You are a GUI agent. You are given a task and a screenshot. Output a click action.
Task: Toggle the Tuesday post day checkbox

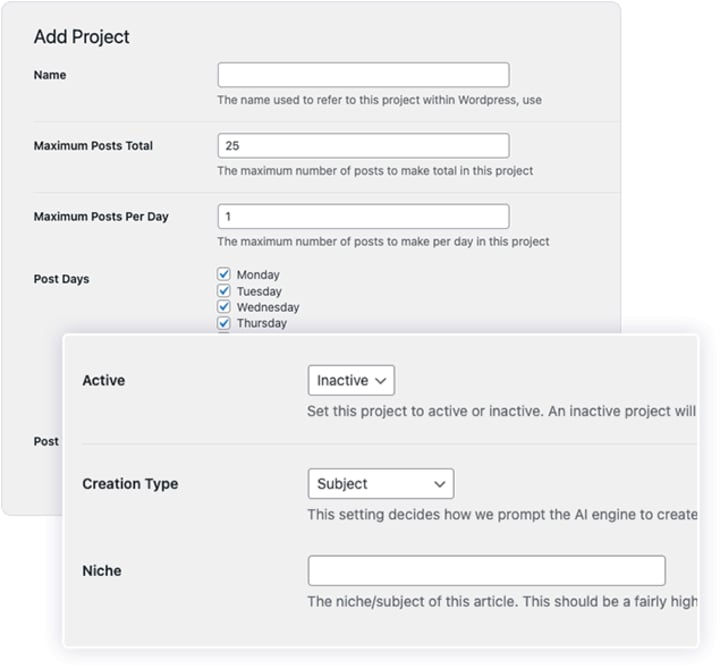[224, 291]
